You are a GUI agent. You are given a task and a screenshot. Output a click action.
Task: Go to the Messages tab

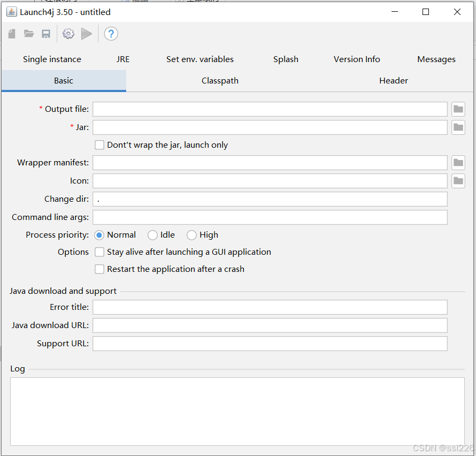tap(436, 59)
